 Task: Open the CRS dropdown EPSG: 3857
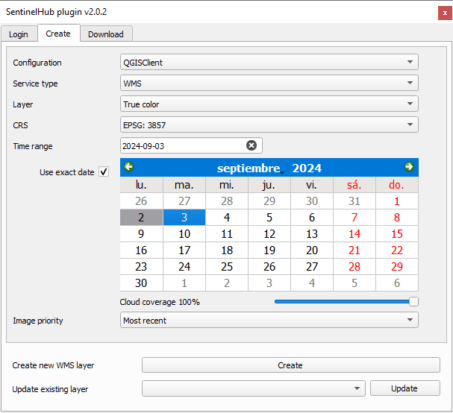[269, 125]
